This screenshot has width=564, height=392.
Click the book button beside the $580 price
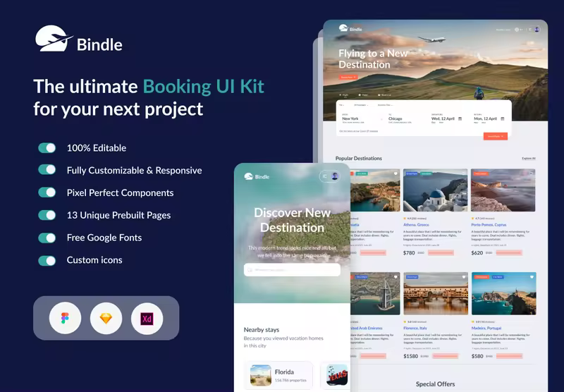(509, 356)
